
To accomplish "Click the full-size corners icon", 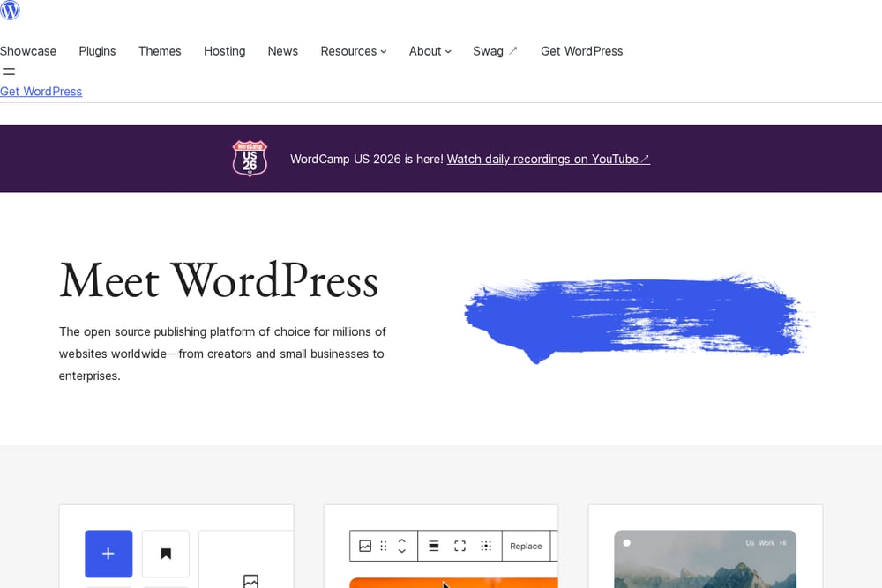I will pos(460,546).
